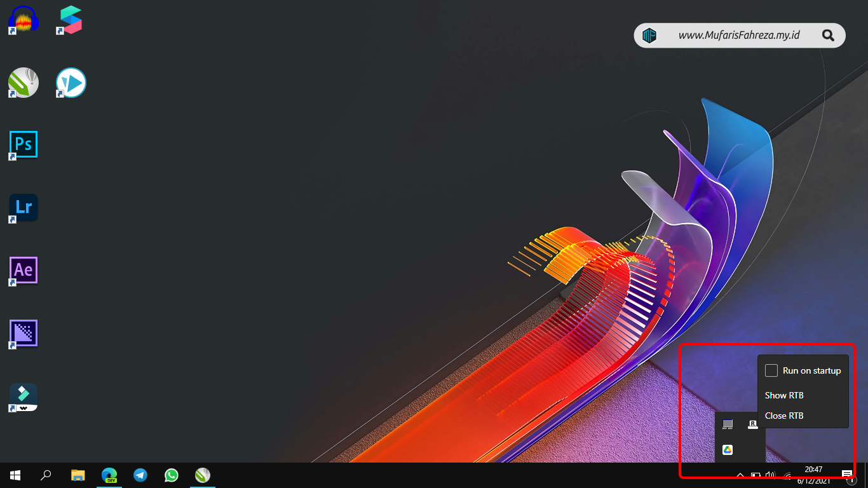Image resolution: width=868 pixels, height=488 pixels.
Task: Open Wondershare Filmora shortcut
Action: (x=23, y=397)
